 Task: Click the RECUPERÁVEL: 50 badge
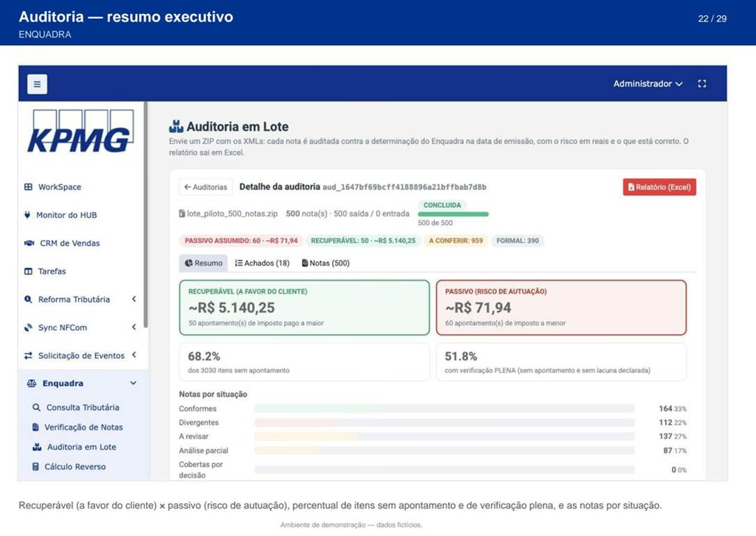coord(363,241)
